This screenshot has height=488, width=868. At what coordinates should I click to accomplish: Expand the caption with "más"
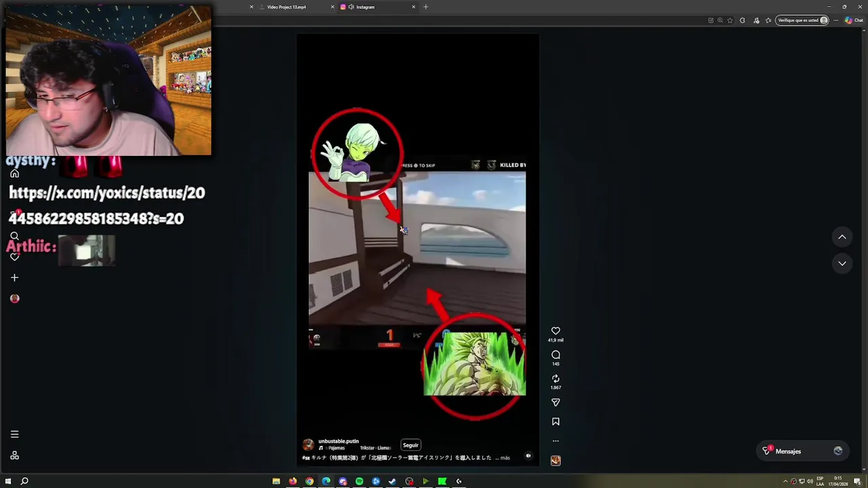505,457
